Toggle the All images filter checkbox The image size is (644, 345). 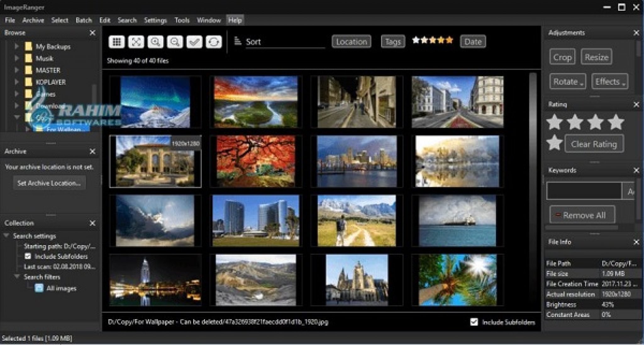pos(39,288)
